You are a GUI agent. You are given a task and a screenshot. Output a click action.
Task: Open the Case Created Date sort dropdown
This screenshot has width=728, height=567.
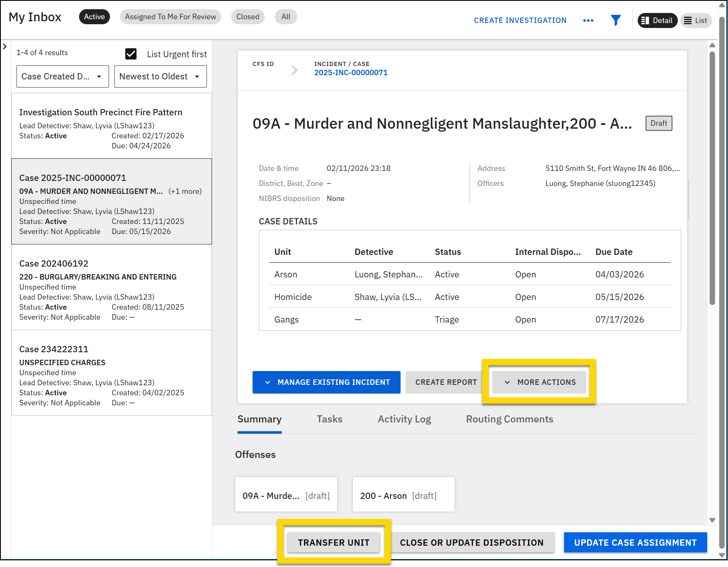coord(62,76)
